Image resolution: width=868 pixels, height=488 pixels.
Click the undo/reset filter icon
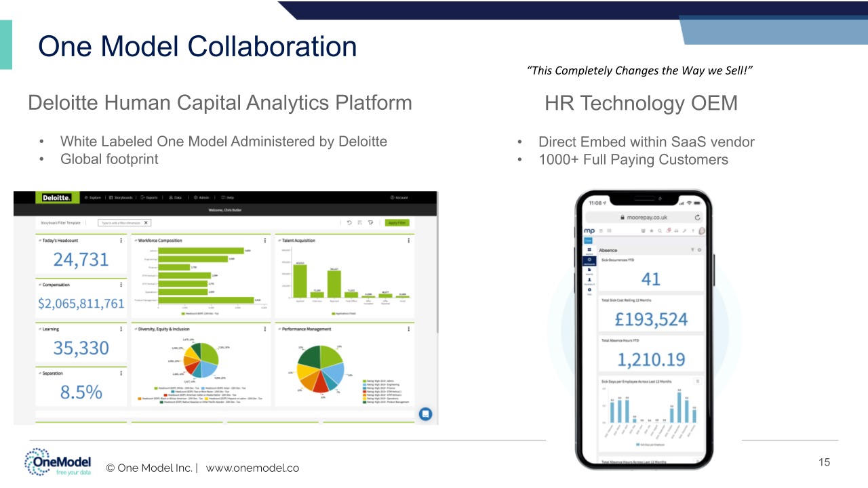click(x=349, y=222)
